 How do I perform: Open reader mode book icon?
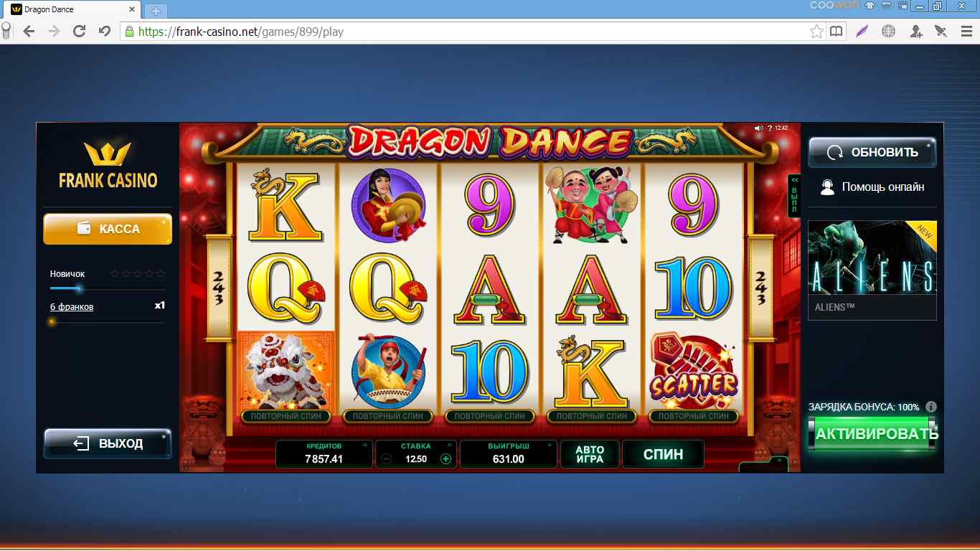[x=836, y=31]
